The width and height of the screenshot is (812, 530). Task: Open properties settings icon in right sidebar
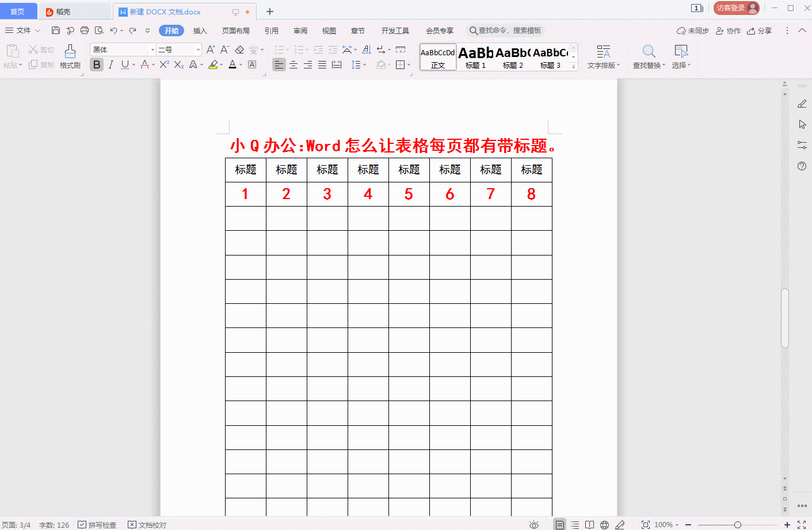coord(802,145)
